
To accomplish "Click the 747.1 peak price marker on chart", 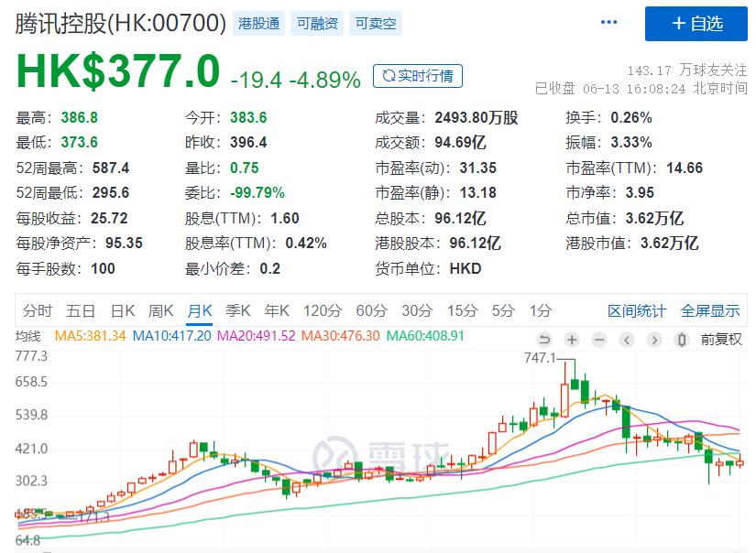I will click(539, 358).
